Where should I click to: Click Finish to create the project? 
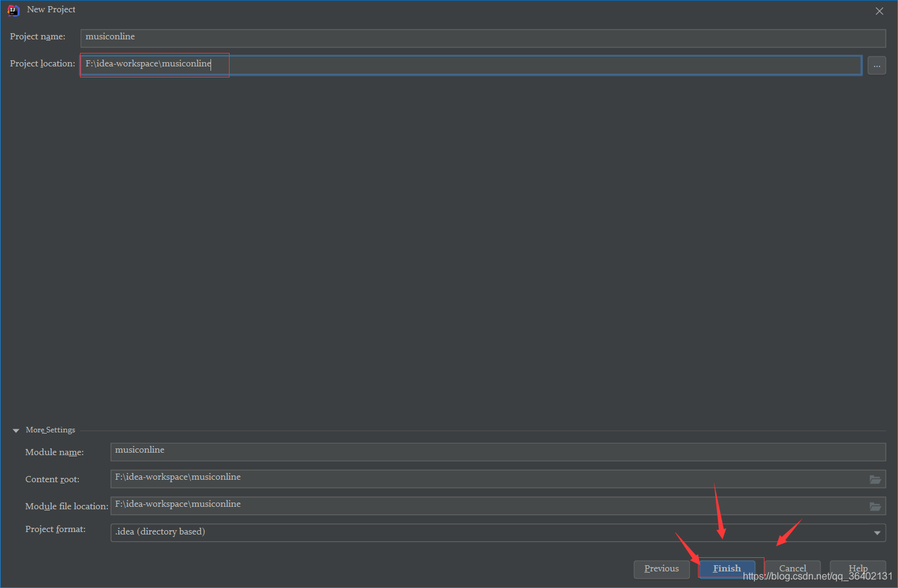point(727,569)
